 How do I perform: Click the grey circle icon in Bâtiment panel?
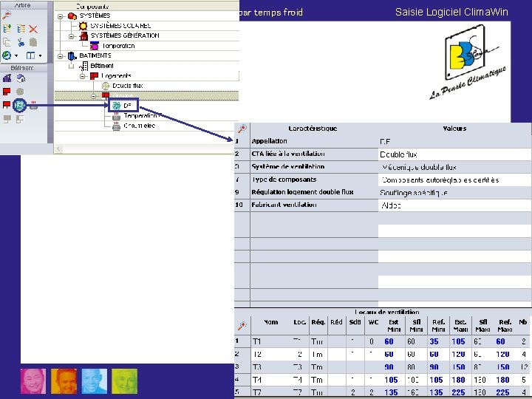click(x=20, y=92)
